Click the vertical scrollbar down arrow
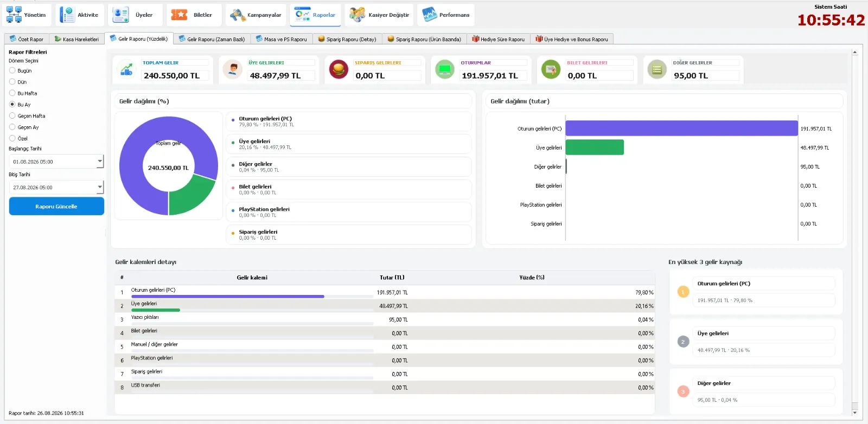 pyautogui.click(x=854, y=413)
